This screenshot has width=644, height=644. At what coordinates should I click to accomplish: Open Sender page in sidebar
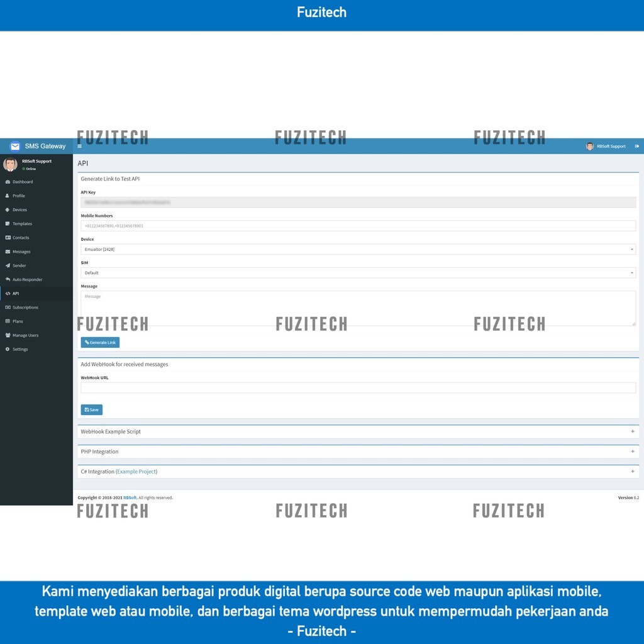point(36,265)
